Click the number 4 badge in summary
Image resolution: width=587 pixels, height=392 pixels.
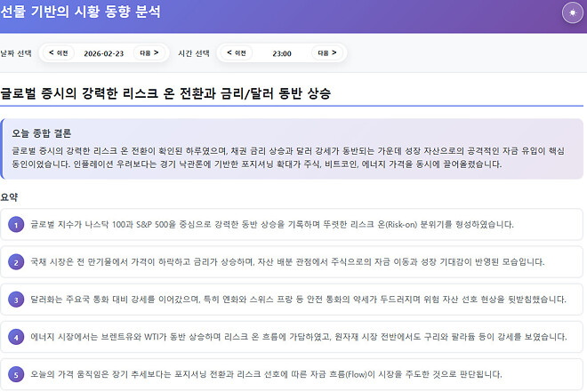tap(16, 337)
